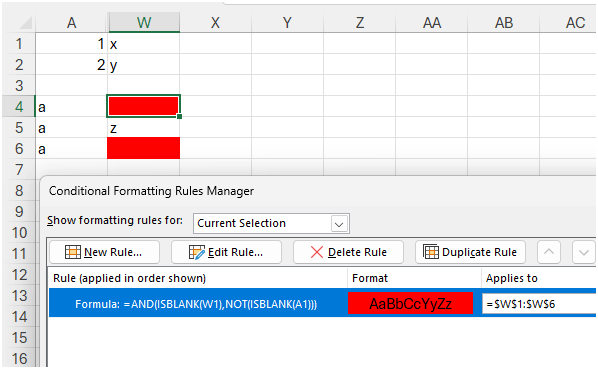Image resolution: width=598 pixels, height=369 pixels.
Task: Click Rule (applied in order shown) column header
Action: (x=129, y=278)
